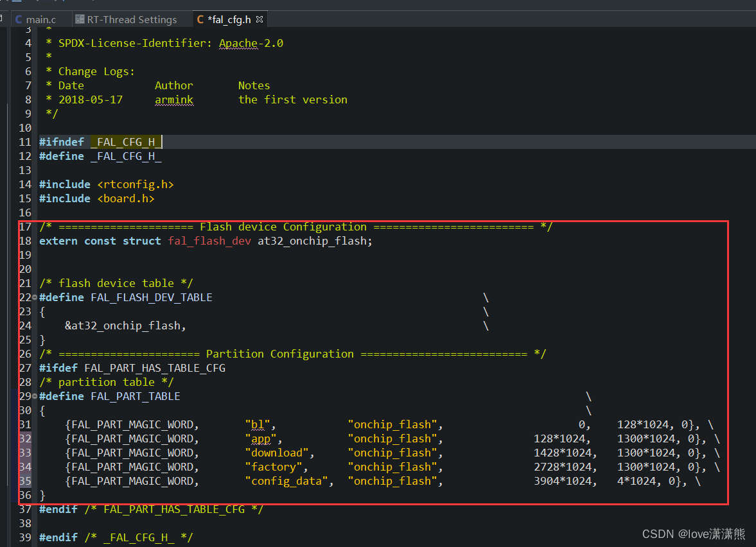Click the <board.h> include
The height and width of the screenshot is (547, 756).
pos(126,198)
